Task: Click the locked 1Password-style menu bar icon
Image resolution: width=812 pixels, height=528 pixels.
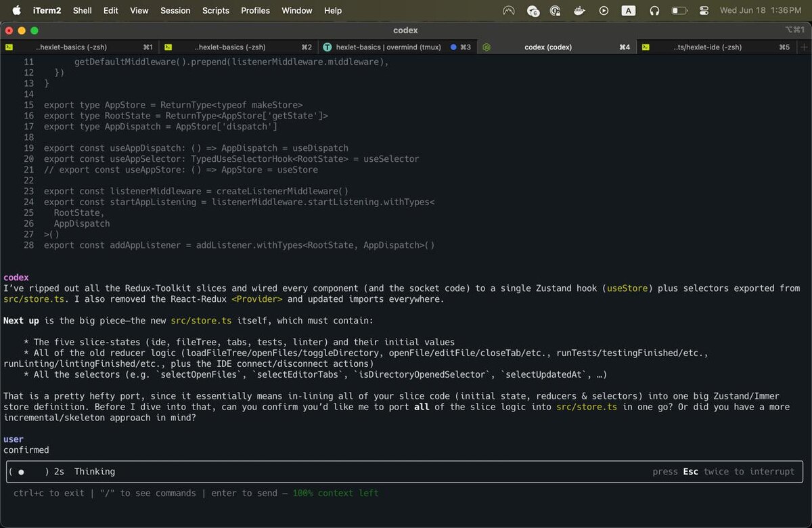Action: tap(556, 11)
